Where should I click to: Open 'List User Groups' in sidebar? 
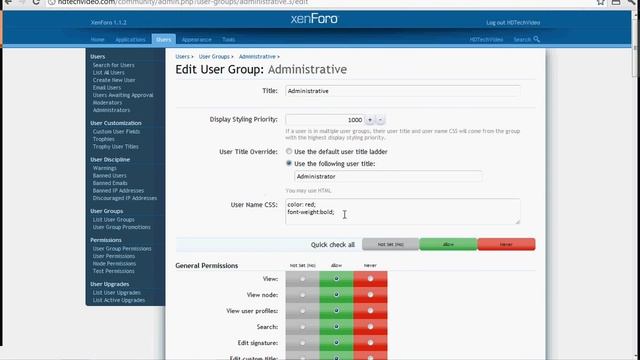click(113, 220)
